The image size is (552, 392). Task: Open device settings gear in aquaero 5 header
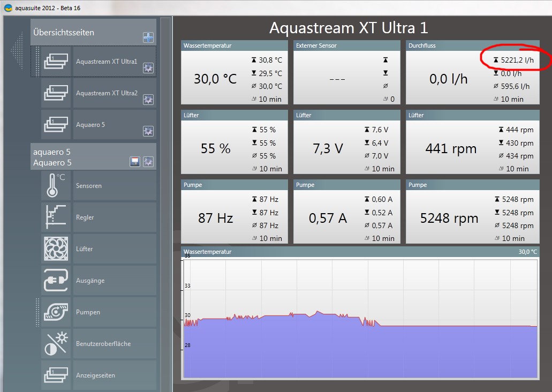coord(148,162)
